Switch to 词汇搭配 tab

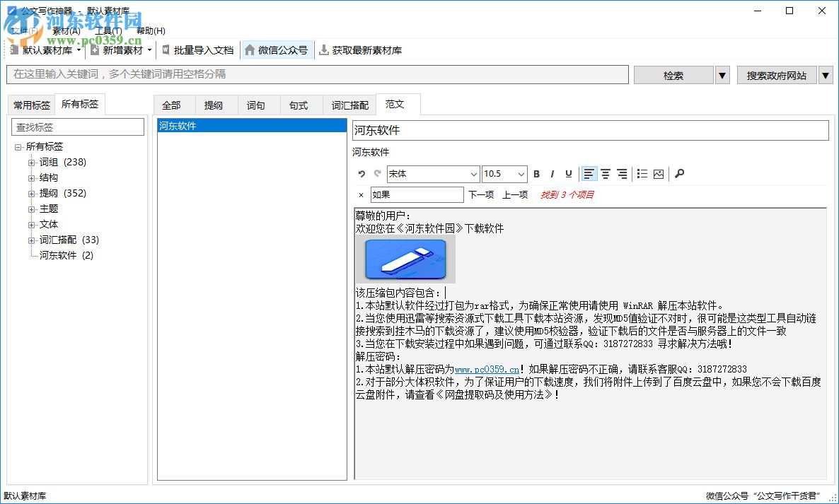pyautogui.click(x=349, y=105)
